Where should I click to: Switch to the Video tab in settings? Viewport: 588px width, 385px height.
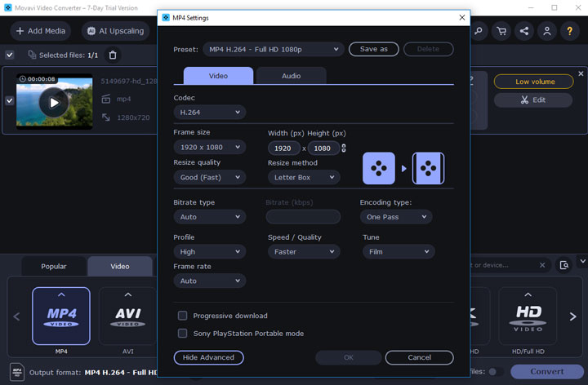click(x=218, y=76)
